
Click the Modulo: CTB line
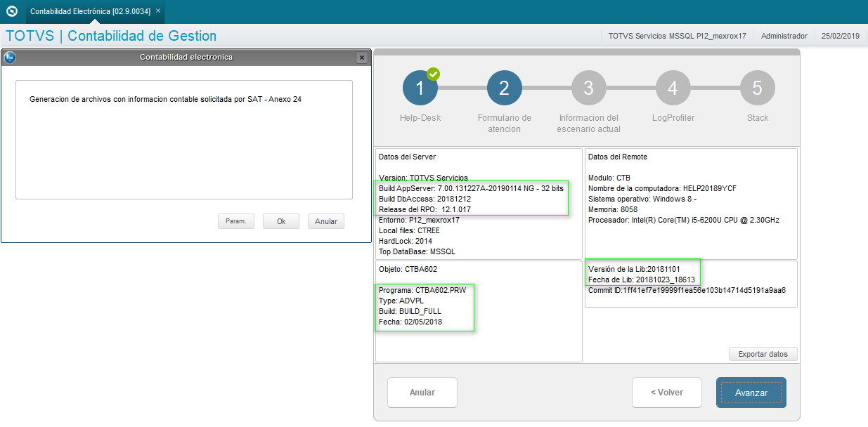(609, 178)
